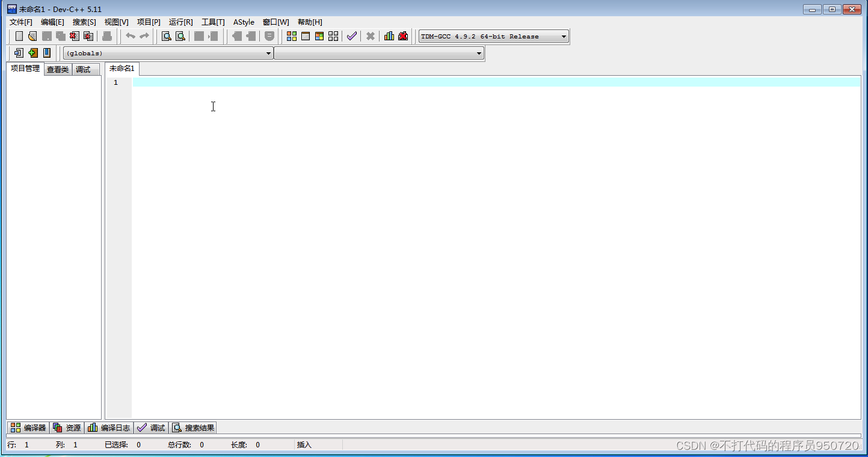This screenshot has height=457, width=868.
Task: Click line 1 in the code editor
Action: click(496, 82)
